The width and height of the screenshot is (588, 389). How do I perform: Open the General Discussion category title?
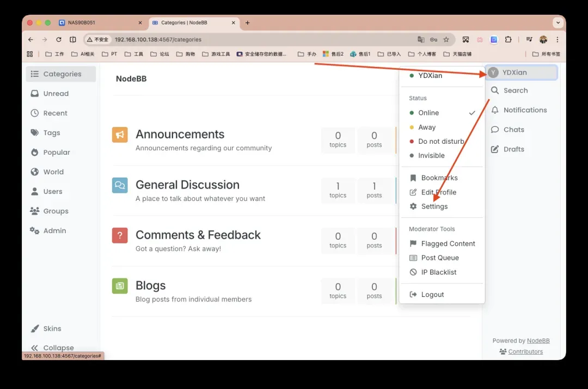187,185
